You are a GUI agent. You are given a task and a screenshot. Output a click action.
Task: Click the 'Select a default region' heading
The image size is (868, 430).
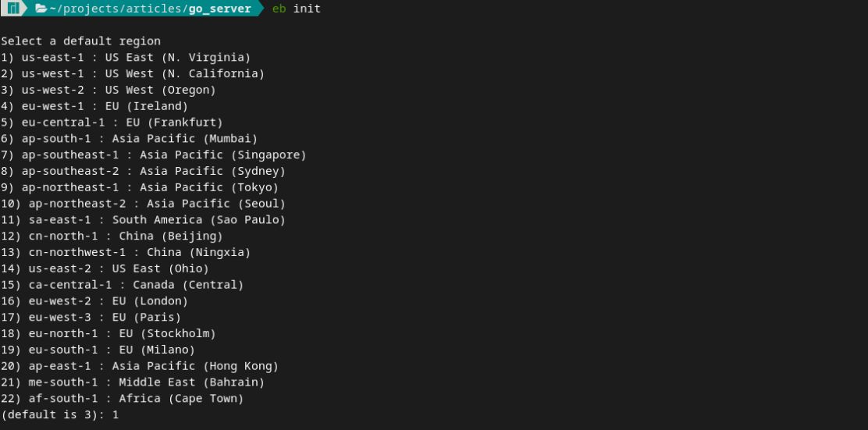(80, 41)
